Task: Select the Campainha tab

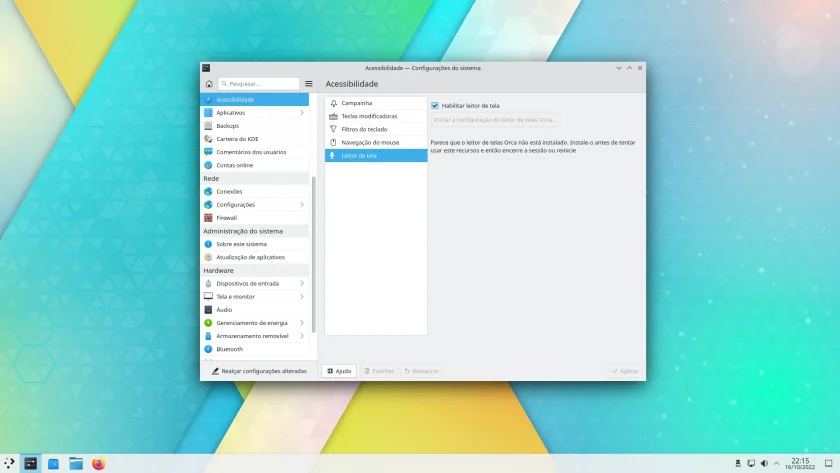Action: point(376,103)
